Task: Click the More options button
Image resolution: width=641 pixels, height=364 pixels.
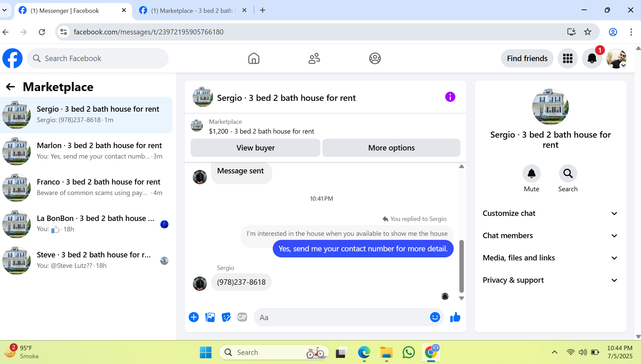Action: pyautogui.click(x=391, y=148)
